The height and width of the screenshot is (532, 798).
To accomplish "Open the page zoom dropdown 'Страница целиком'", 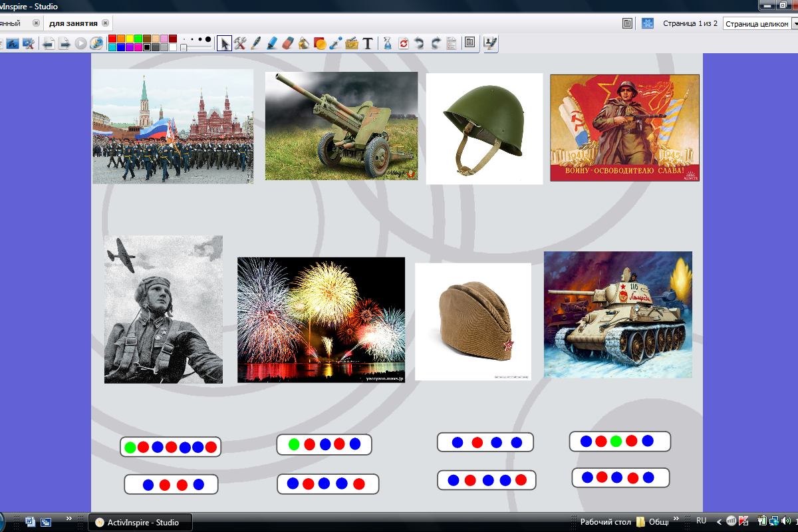I will click(759, 23).
